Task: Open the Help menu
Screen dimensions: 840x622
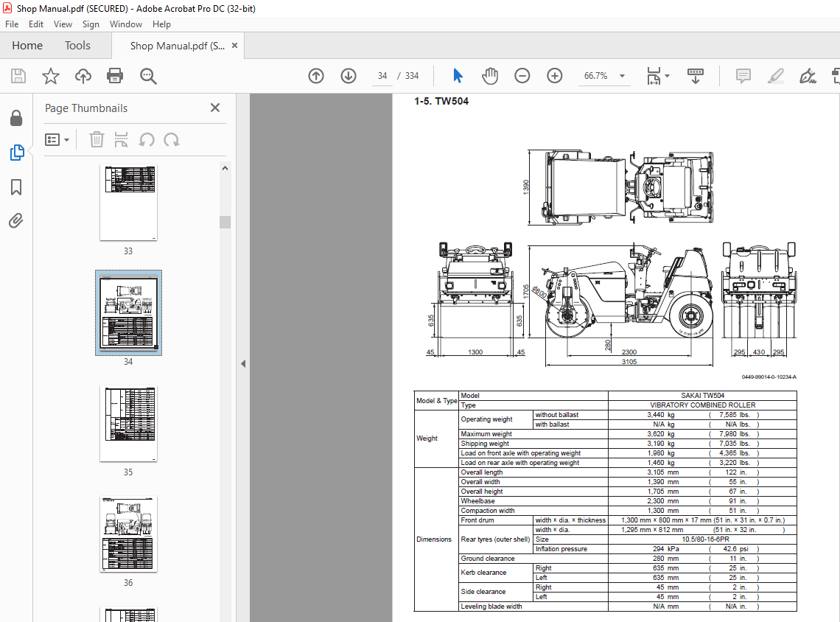Action: 161,24
